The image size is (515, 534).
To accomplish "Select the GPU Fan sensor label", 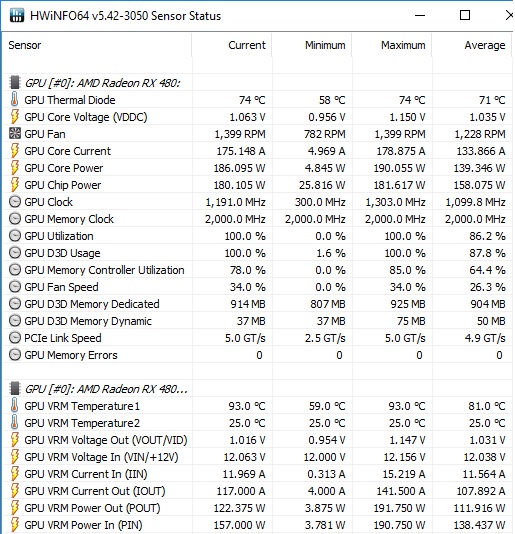I will (x=45, y=134).
